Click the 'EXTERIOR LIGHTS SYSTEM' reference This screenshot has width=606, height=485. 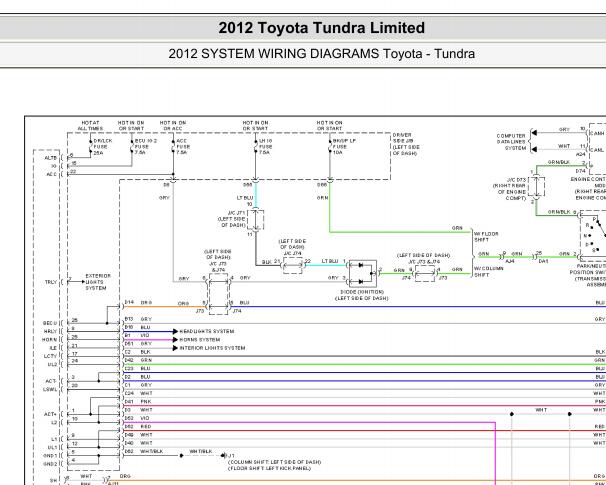98,282
